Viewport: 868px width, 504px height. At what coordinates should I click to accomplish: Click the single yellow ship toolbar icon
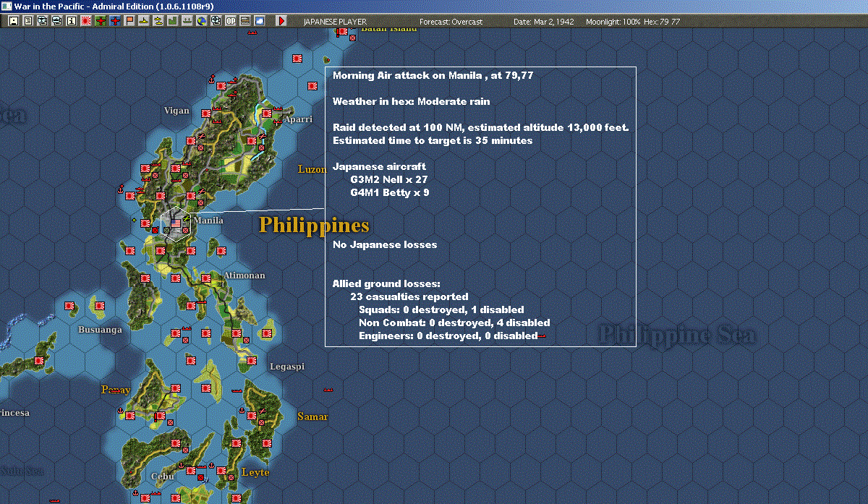coord(143,21)
